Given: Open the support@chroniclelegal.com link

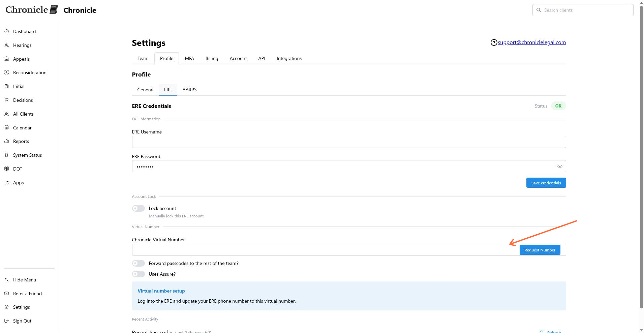Looking at the screenshot, I should pos(532,42).
